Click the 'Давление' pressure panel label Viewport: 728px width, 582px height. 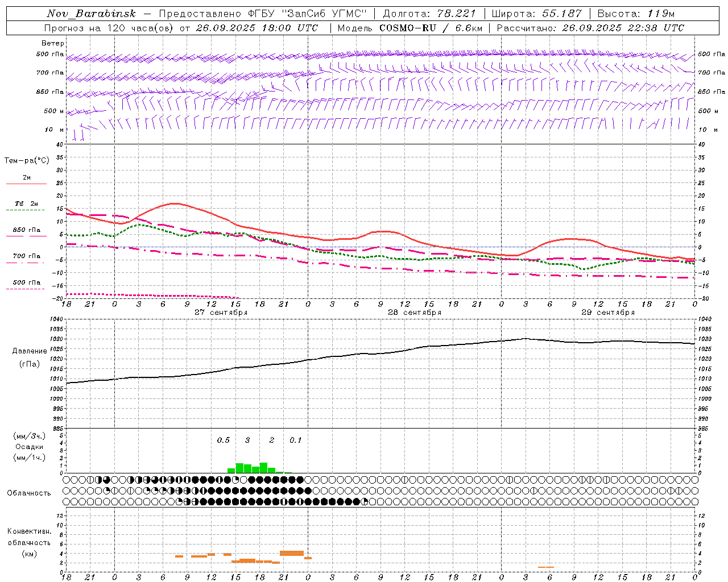[x=30, y=351]
